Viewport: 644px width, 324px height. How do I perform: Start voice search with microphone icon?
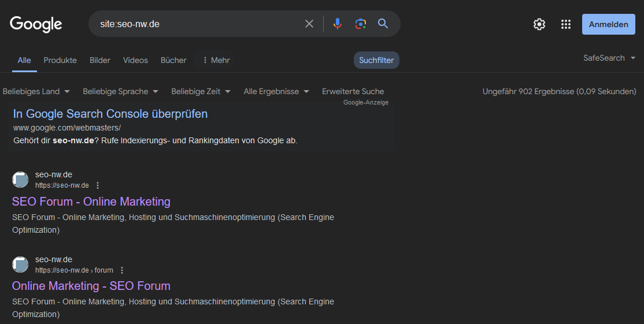pos(338,24)
